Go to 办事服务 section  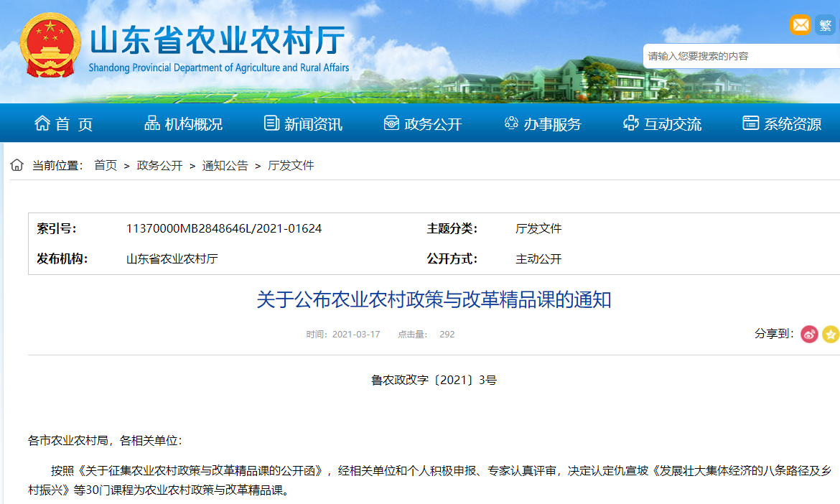point(543,123)
